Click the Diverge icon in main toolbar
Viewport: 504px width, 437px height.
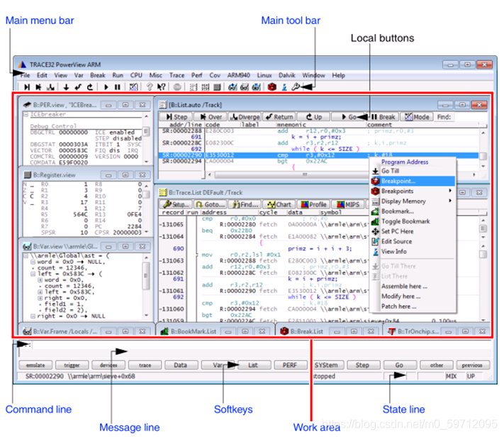coord(50,87)
